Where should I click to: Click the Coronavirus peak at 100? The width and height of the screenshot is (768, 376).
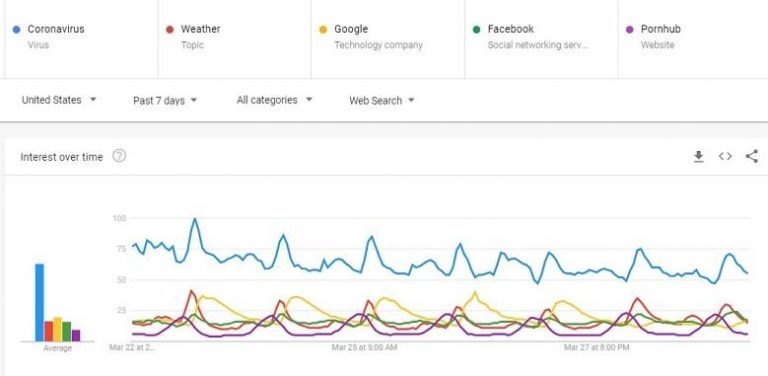pos(195,219)
